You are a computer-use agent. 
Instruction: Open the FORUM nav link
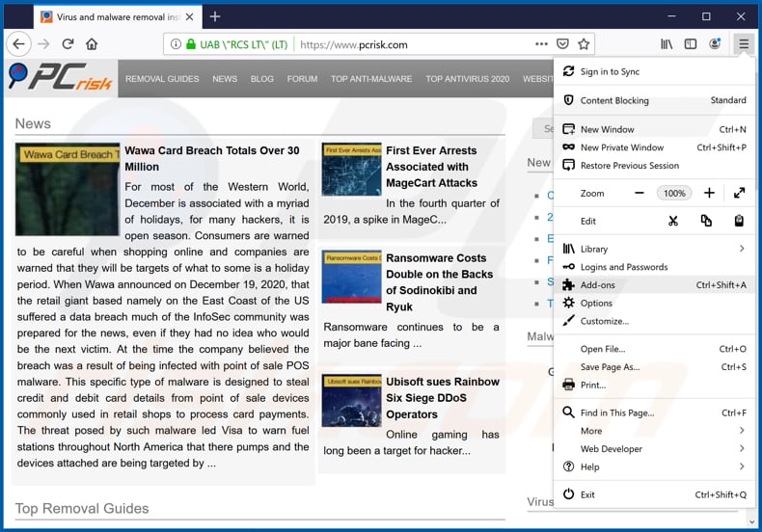302,79
